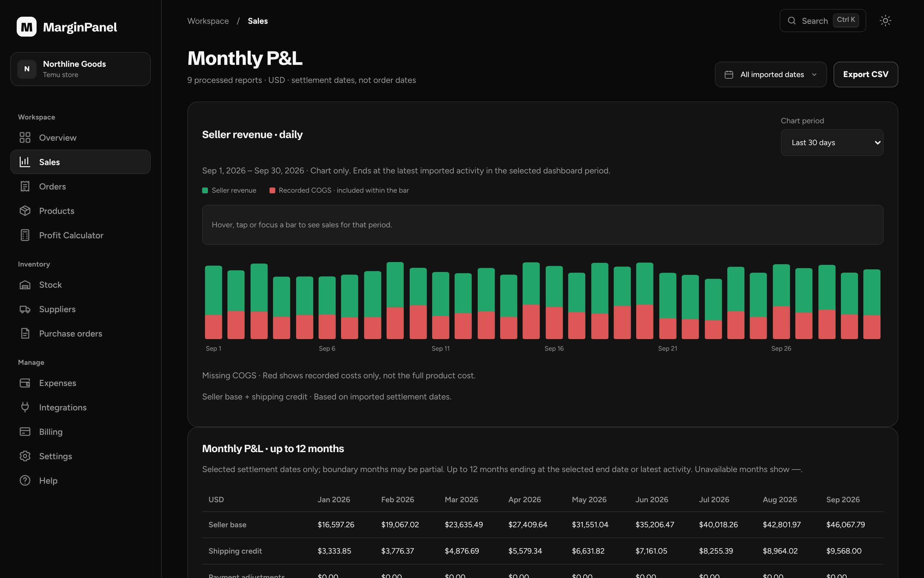Open the Profit Calculator icon
Screen dimensions: 924x578
[x=25, y=235]
